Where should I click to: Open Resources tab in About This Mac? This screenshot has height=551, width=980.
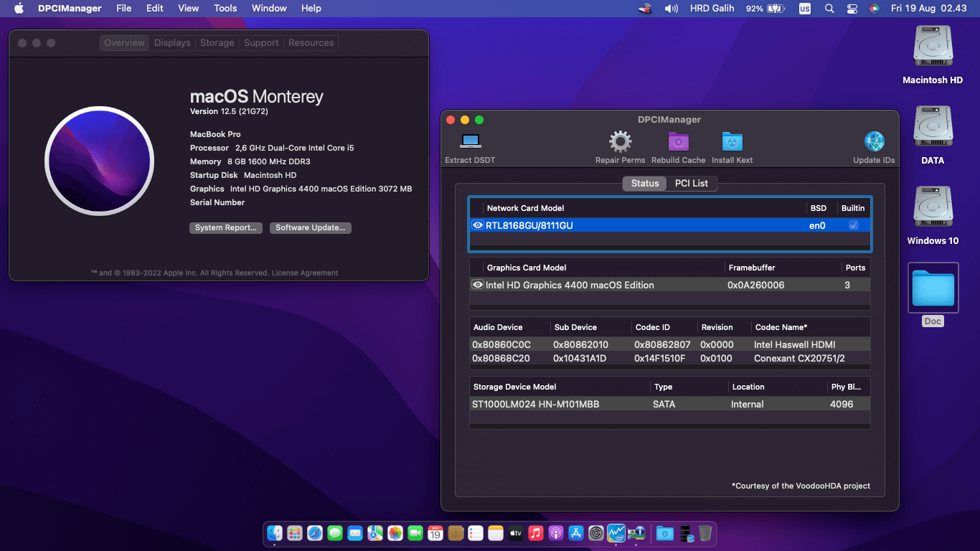[x=311, y=43]
